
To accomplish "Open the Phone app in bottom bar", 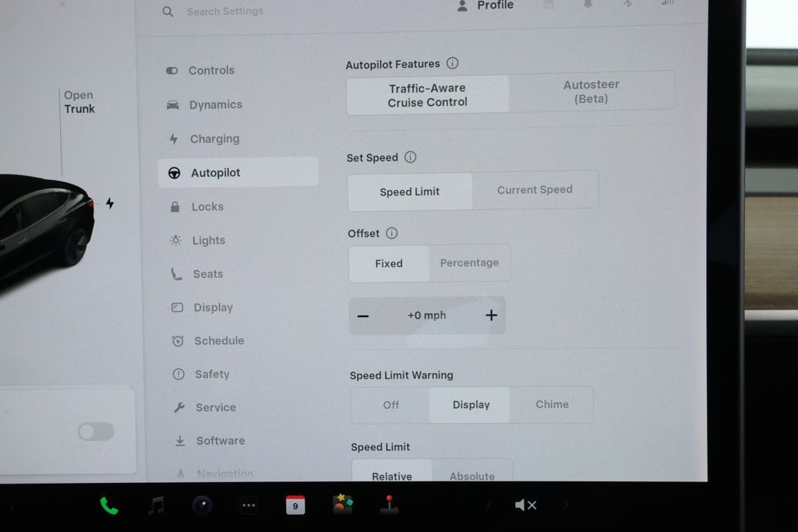I will pyautogui.click(x=109, y=506).
